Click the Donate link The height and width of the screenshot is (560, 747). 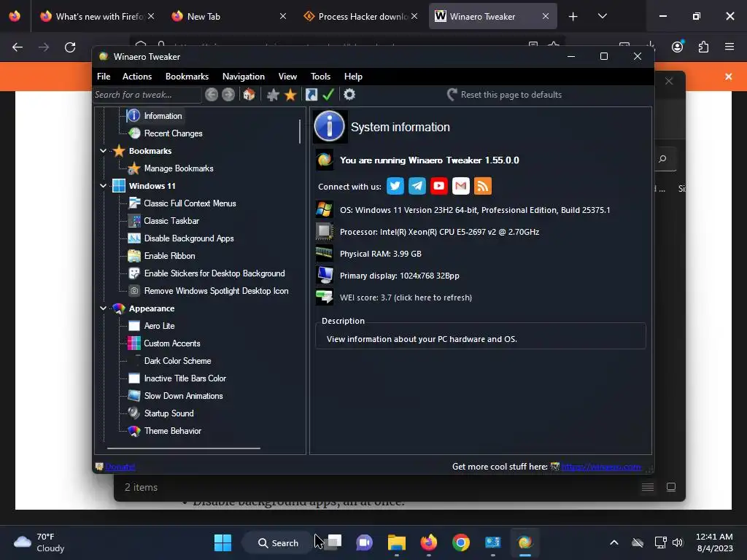[x=120, y=467]
